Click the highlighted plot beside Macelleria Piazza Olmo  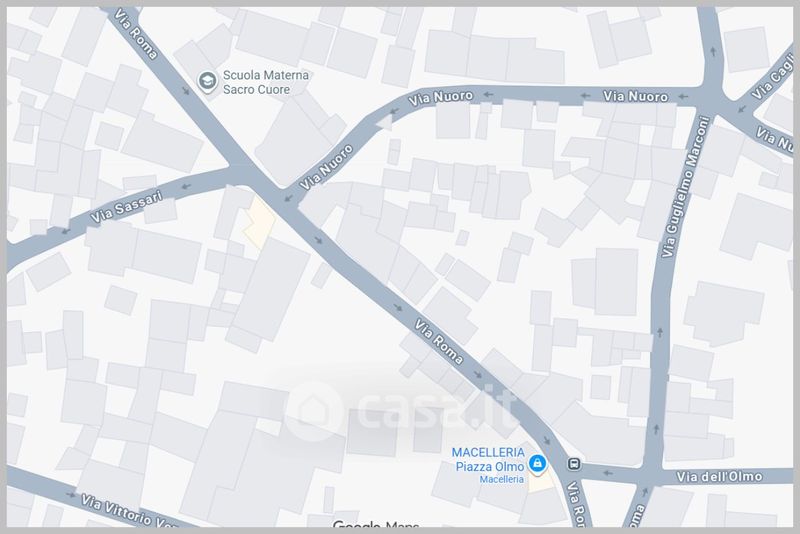tap(540, 481)
